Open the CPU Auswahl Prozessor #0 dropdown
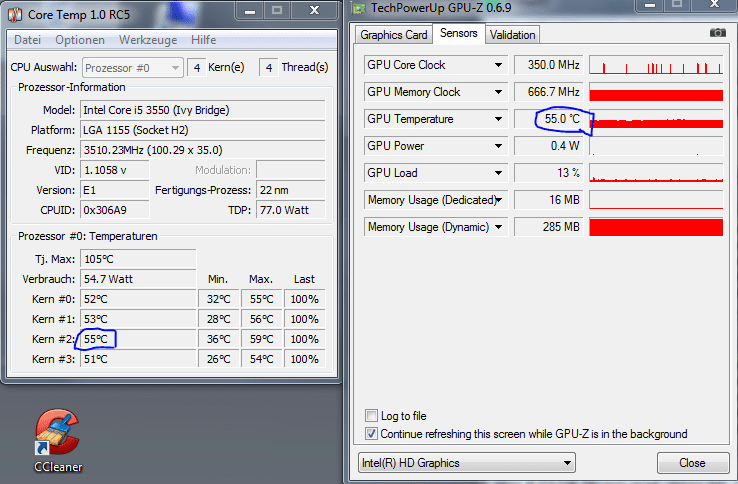The width and height of the screenshot is (738, 484). [x=133, y=68]
